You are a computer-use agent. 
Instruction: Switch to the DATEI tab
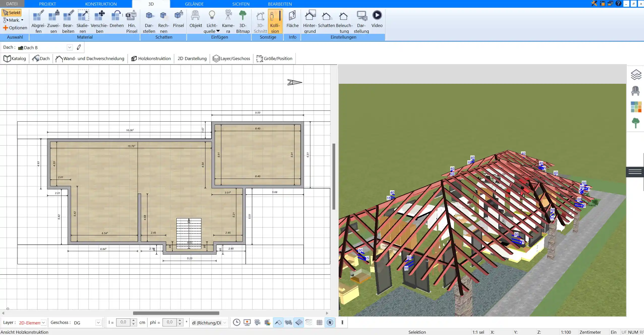[x=12, y=4]
